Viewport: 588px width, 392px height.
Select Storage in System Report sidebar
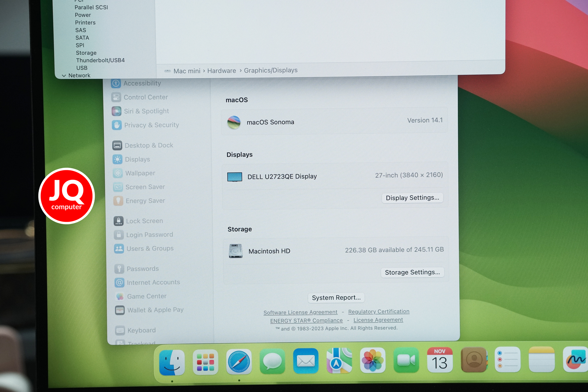86,53
